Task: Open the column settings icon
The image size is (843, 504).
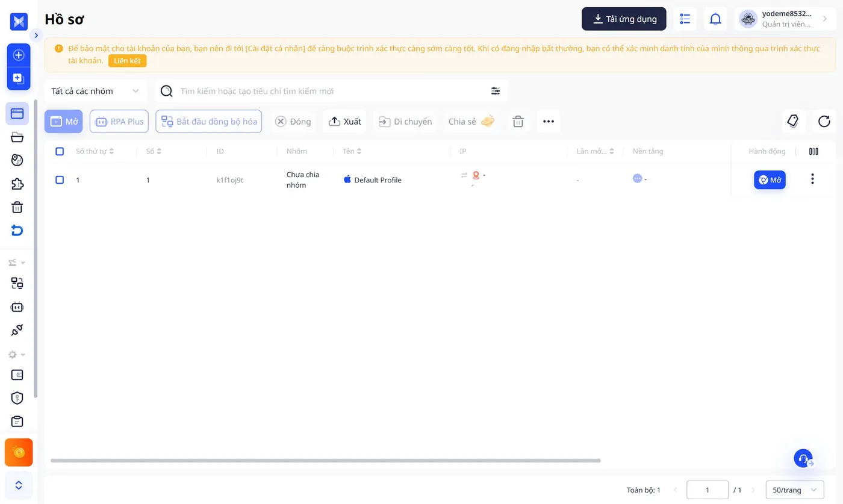Action: 813,151
